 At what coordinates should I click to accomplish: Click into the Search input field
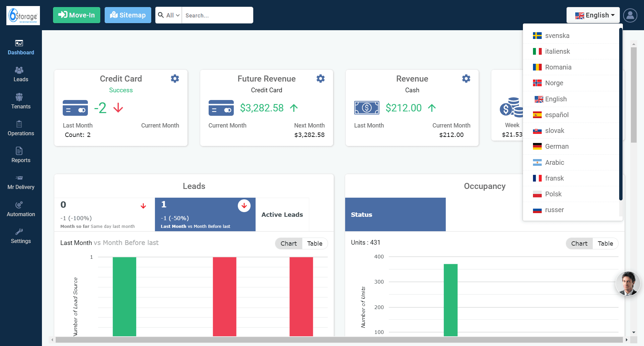217,15
